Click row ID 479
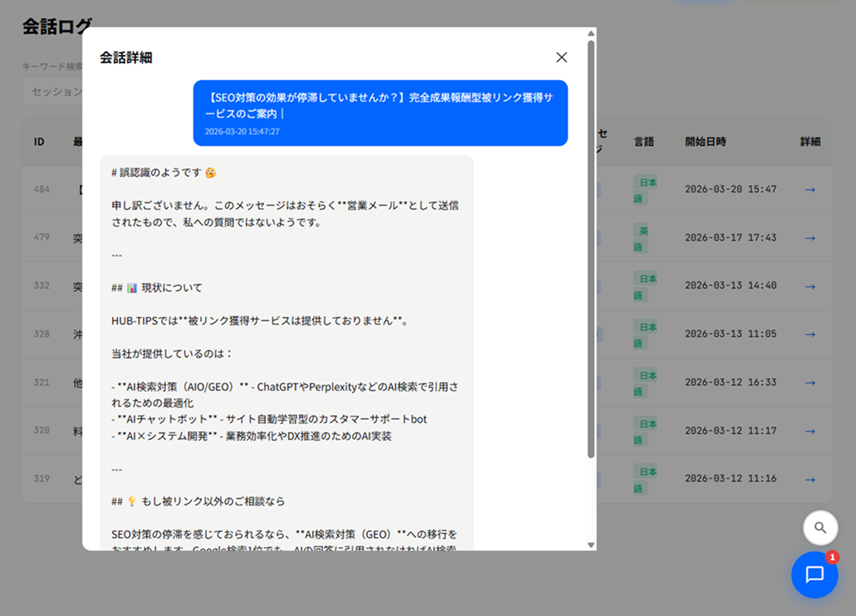Image resolution: width=856 pixels, height=616 pixels. [x=41, y=237]
